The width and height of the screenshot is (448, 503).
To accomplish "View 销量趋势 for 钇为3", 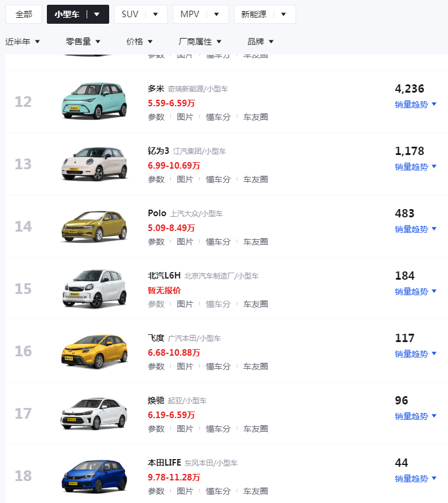I will point(415,167).
